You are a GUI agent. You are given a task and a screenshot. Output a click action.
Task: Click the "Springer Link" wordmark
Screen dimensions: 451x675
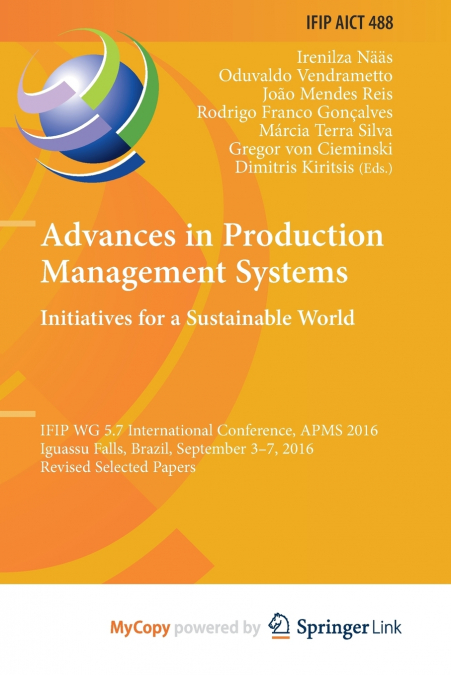tap(349, 628)
